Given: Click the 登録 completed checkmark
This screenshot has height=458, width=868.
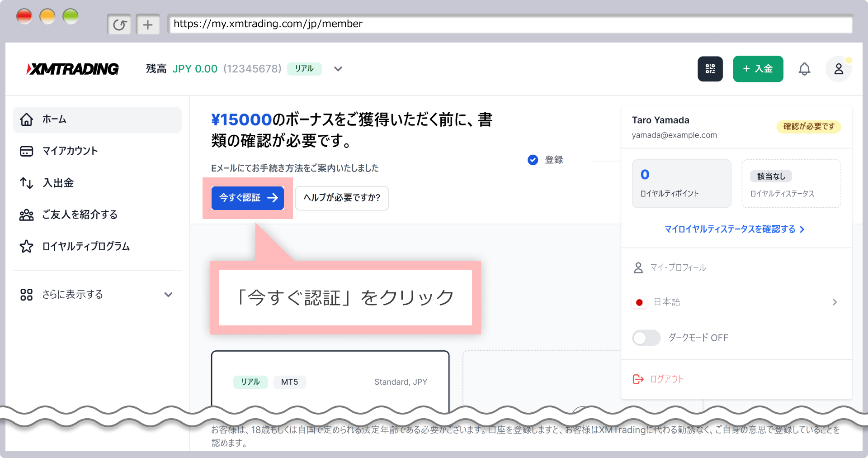Looking at the screenshot, I should 533,160.
